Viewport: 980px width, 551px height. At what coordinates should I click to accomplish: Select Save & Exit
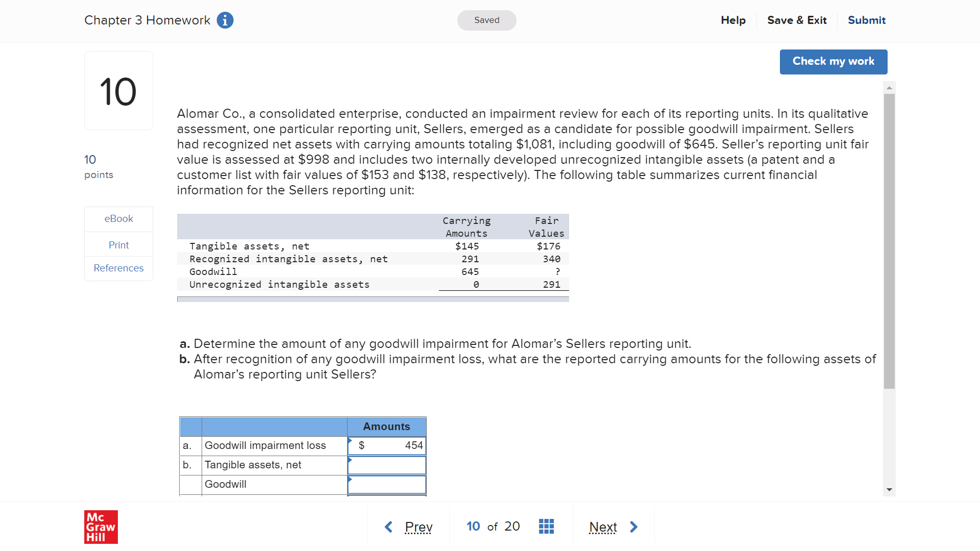(797, 20)
